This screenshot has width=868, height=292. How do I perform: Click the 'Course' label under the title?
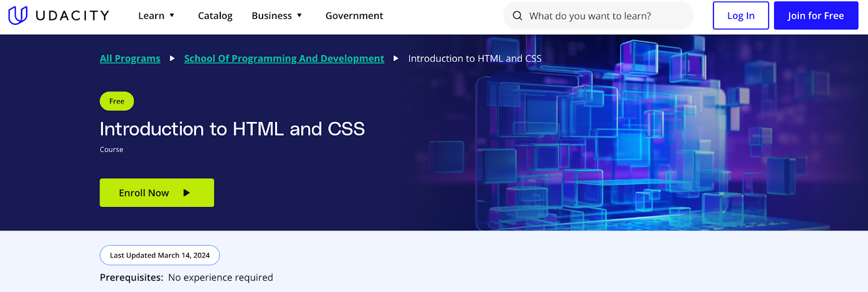point(111,150)
